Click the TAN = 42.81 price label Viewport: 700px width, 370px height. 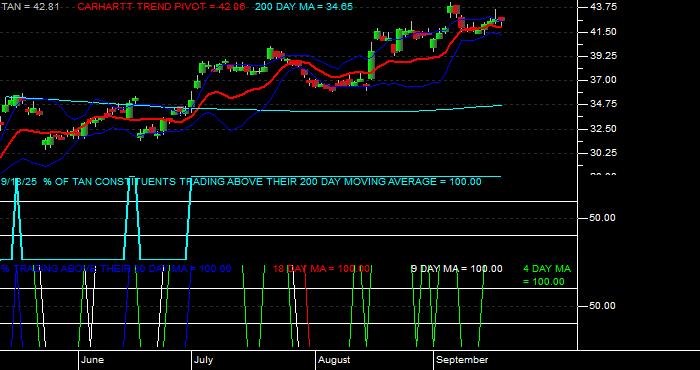click(30, 7)
